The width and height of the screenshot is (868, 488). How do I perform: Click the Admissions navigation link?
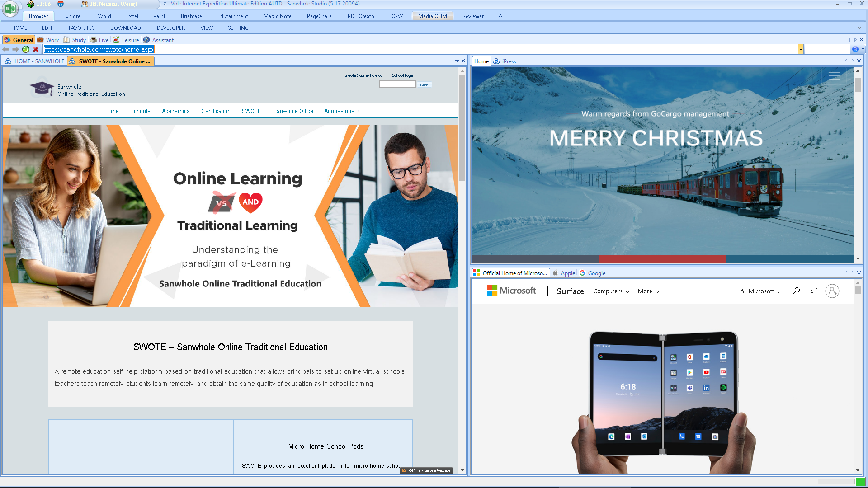pos(339,111)
